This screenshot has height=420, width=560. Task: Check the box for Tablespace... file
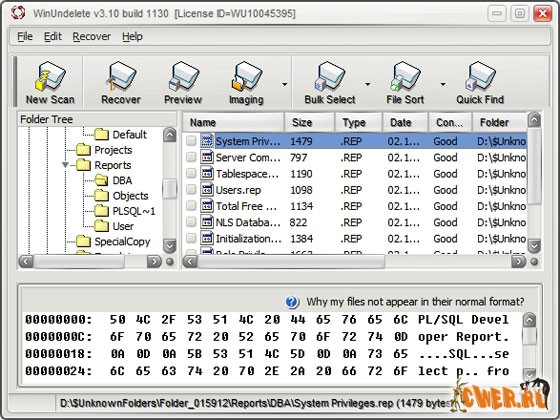coord(191,173)
